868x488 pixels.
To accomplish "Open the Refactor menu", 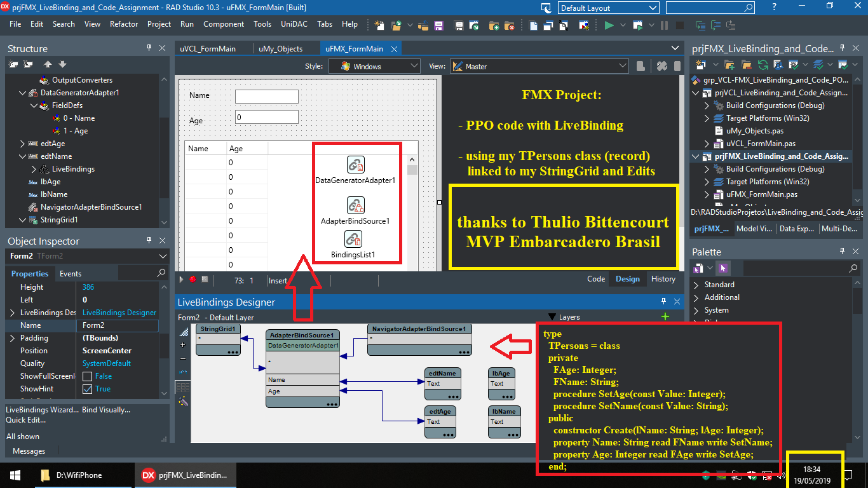I will coord(124,24).
